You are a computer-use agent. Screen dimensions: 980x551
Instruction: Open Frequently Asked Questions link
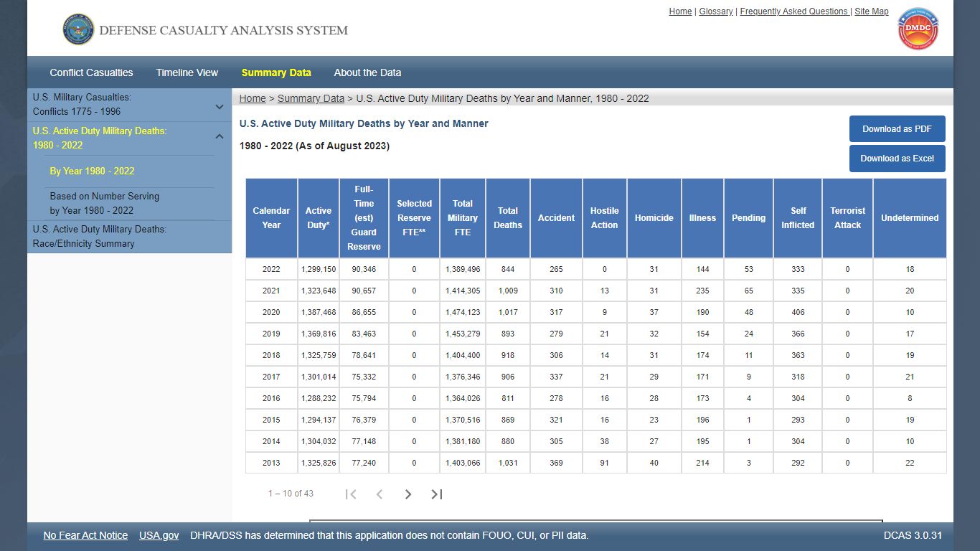793,11
